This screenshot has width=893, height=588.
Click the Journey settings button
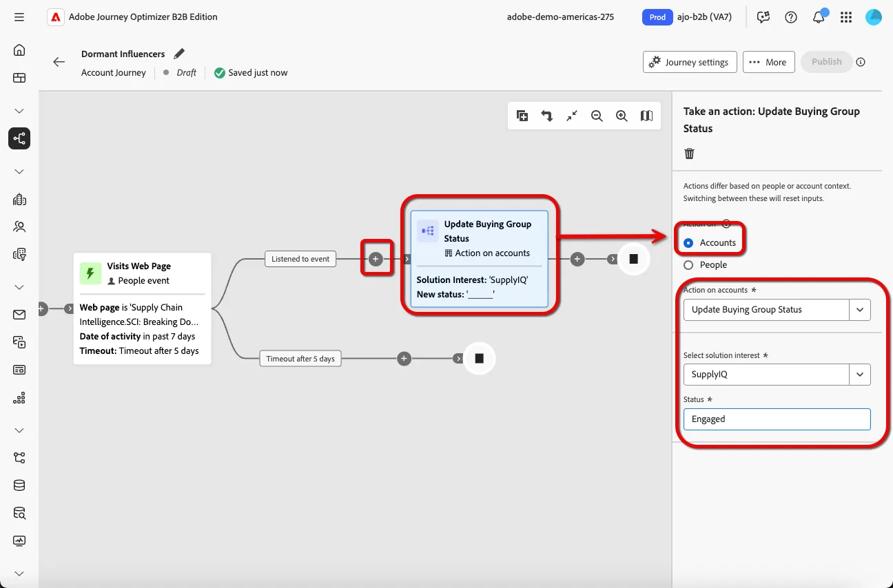690,62
